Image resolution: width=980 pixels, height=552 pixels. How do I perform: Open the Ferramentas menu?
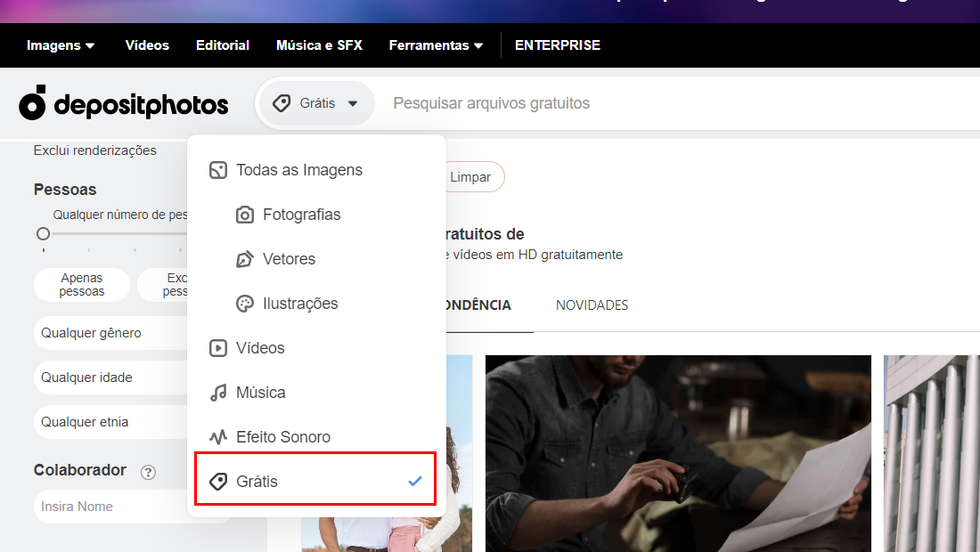point(436,45)
